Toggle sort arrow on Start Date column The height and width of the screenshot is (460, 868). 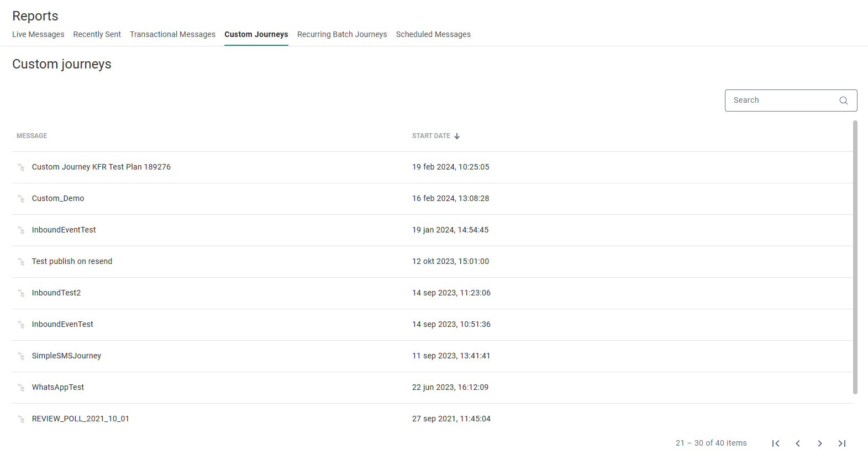click(x=457, y=136)
